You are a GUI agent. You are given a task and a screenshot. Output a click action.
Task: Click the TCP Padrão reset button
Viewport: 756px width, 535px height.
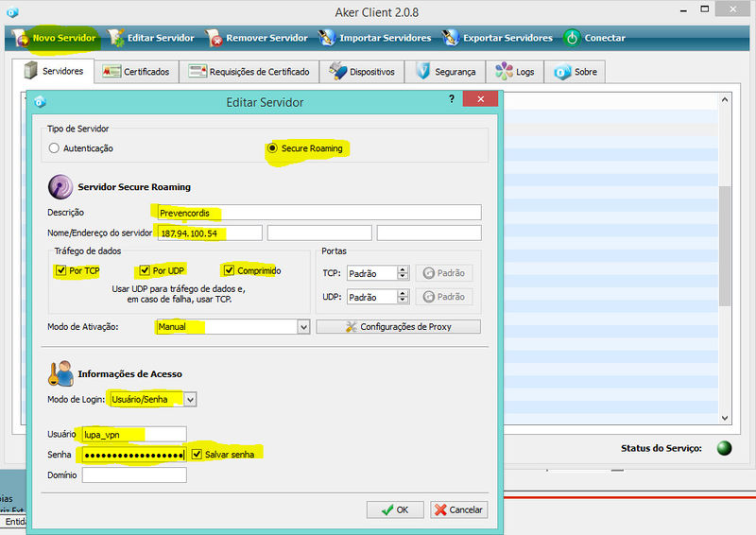point(444,273)
